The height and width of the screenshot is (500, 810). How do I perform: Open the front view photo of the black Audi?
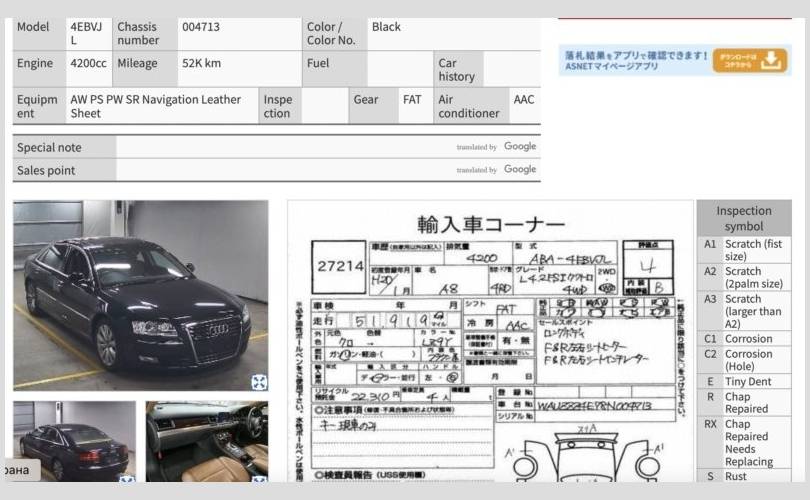click(x=140, y=294)
